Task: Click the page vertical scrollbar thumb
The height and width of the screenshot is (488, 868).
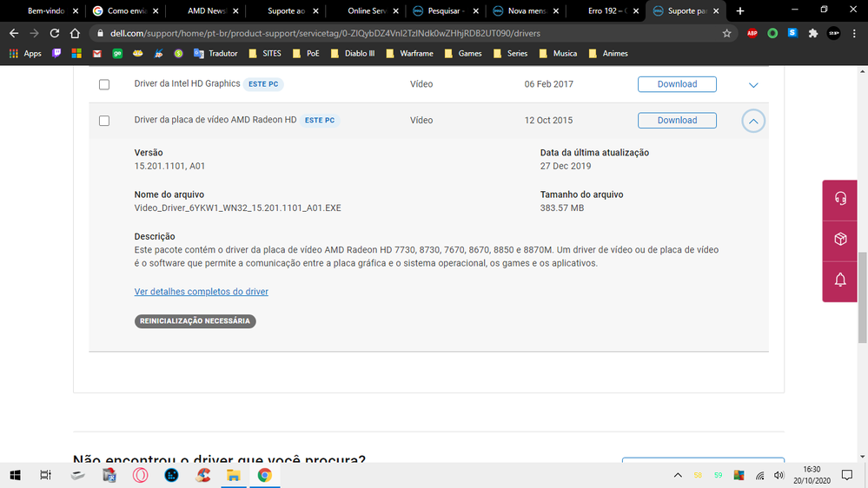Action: click(863, 297)
